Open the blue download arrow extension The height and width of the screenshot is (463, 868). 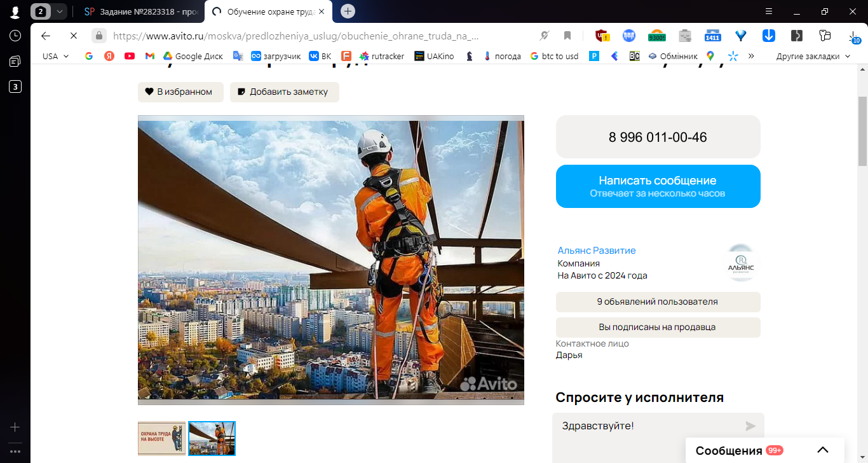click(769, 36)
